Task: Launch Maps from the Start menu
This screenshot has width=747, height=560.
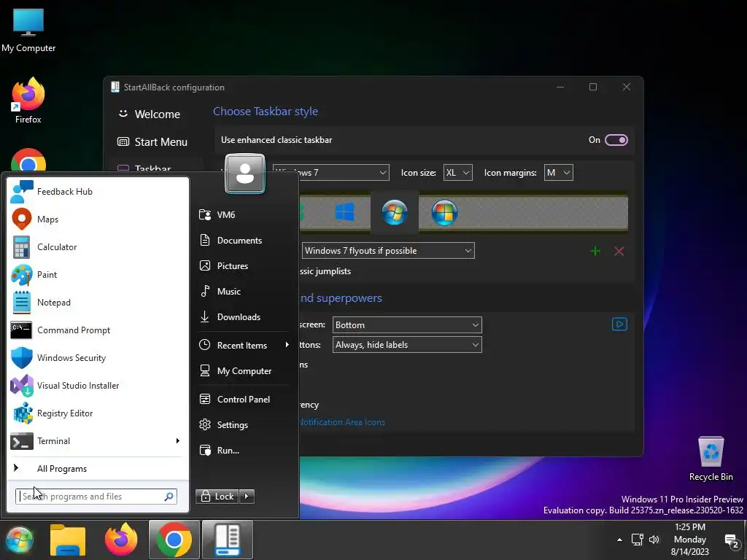Action: [x=98, y=219]
